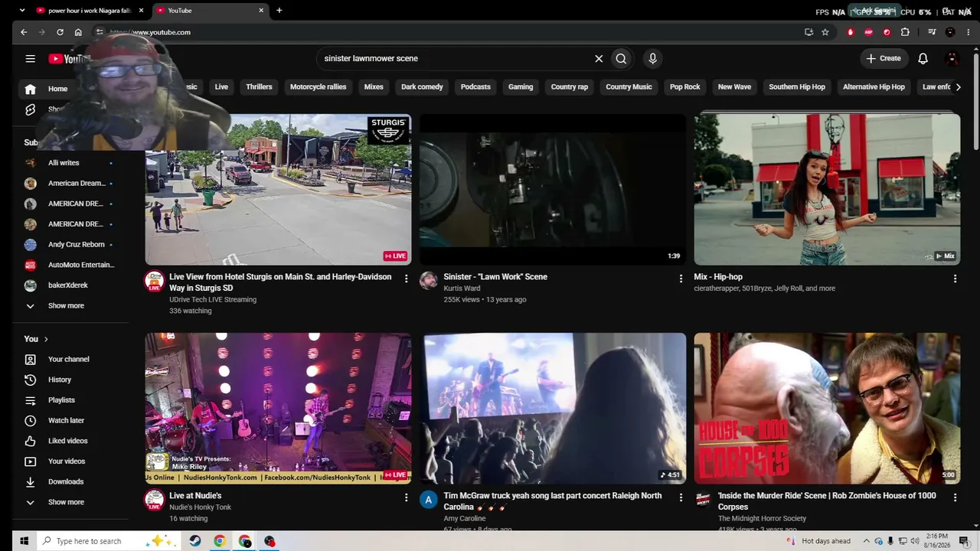Open the Chrome profile avatar
Viewport: 980px width, 551px height.
click(x=950, y=32)
